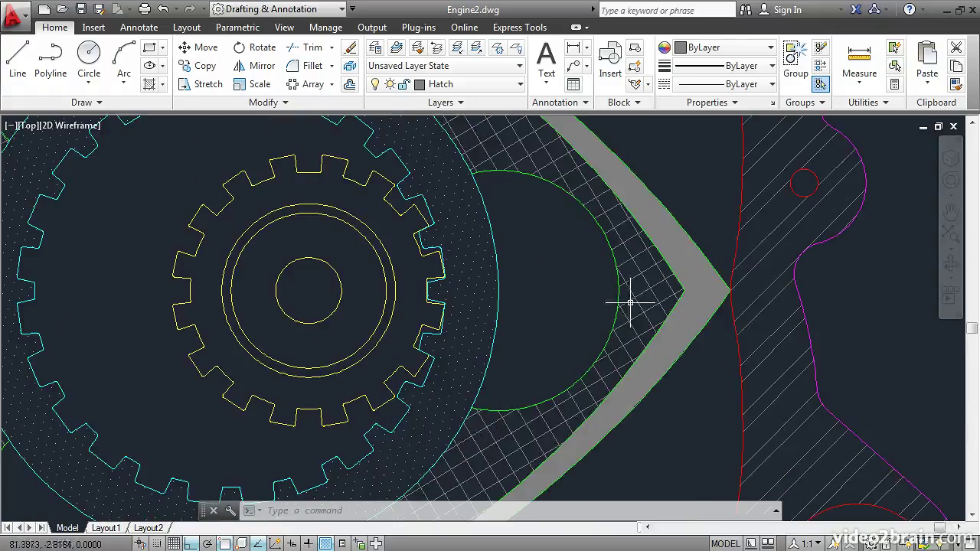
Task: Click the Offset tool icon
Action: (351, 84)
